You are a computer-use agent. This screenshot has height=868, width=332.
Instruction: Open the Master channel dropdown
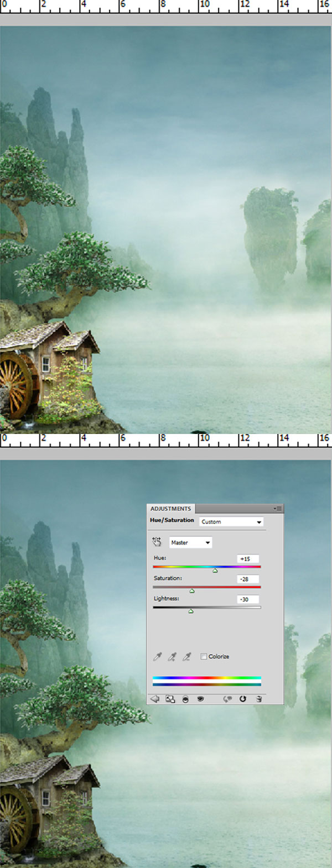190,542
